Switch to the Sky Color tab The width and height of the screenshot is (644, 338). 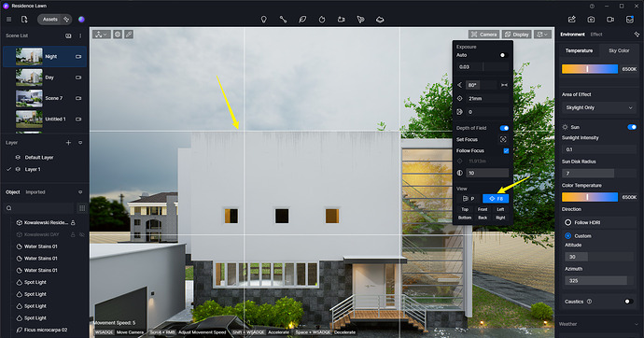point(619,50)
